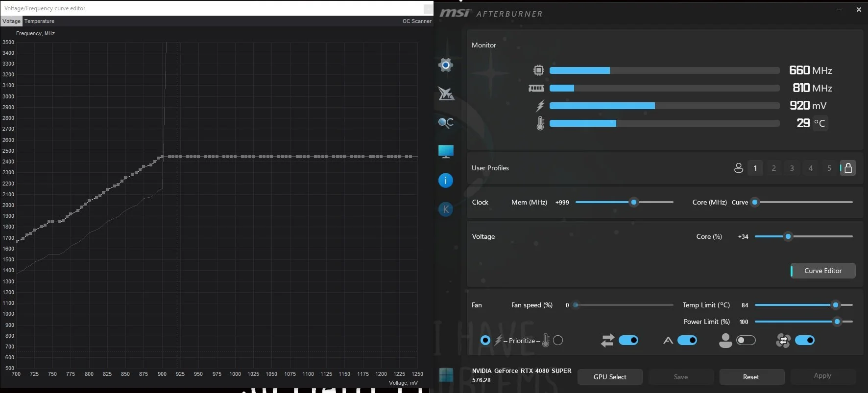Click the auto fan 'A' icon

click(668, 340)
